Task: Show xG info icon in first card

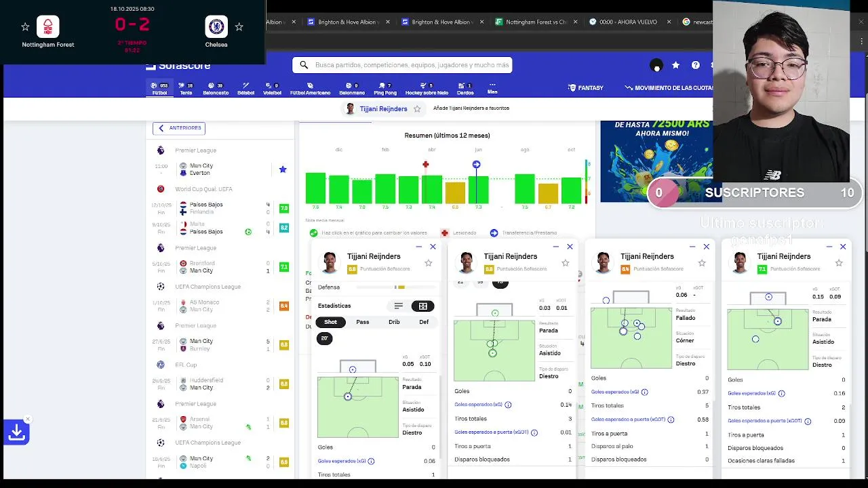Action: [x=371, y=462]
